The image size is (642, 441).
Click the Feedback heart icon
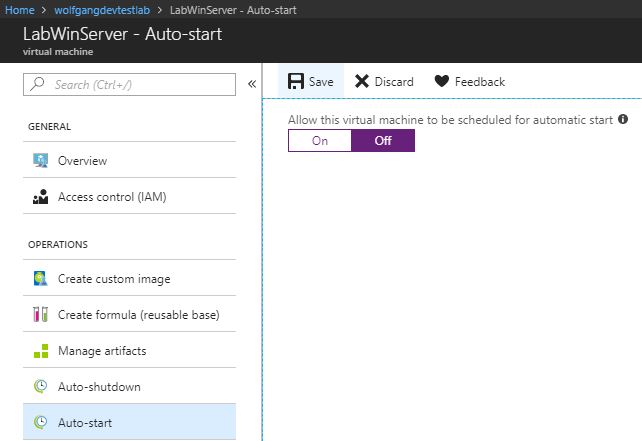(x=441, y=81)
